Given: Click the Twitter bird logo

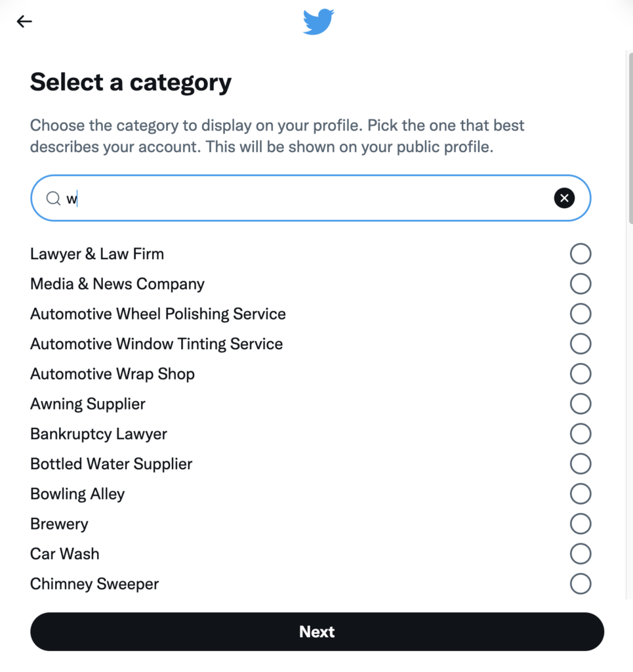Looking at the screenshot, I should (x=318, y=22).
